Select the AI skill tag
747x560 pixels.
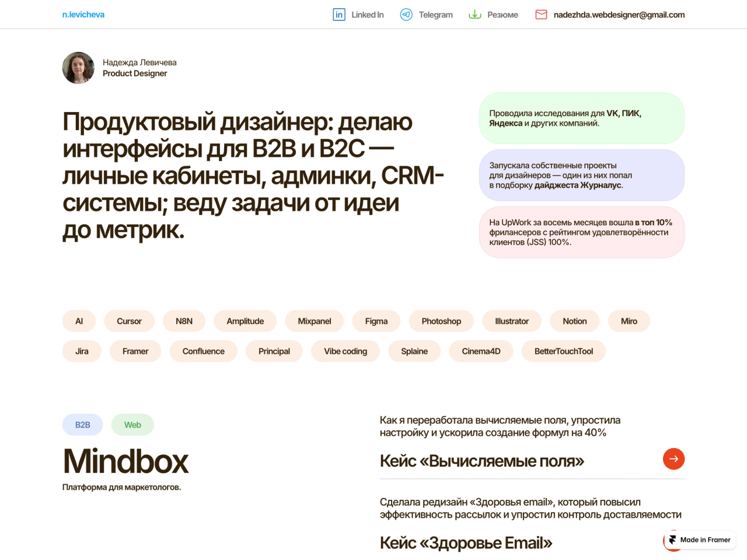pos(79,321)
